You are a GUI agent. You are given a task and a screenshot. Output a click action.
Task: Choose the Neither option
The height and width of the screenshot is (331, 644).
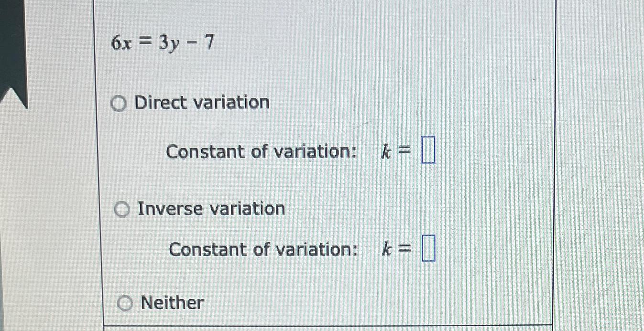coord(124,302)
